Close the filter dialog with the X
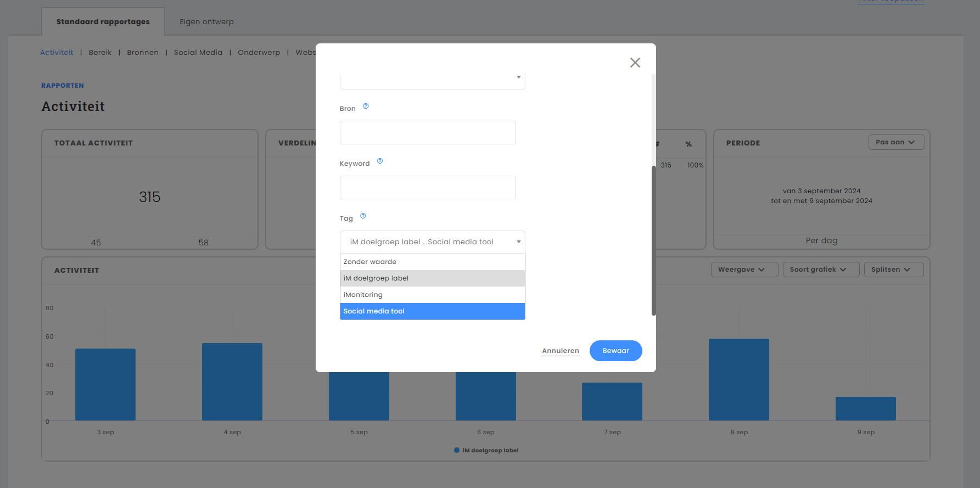The image size is (980, 488). click(635, 63)
